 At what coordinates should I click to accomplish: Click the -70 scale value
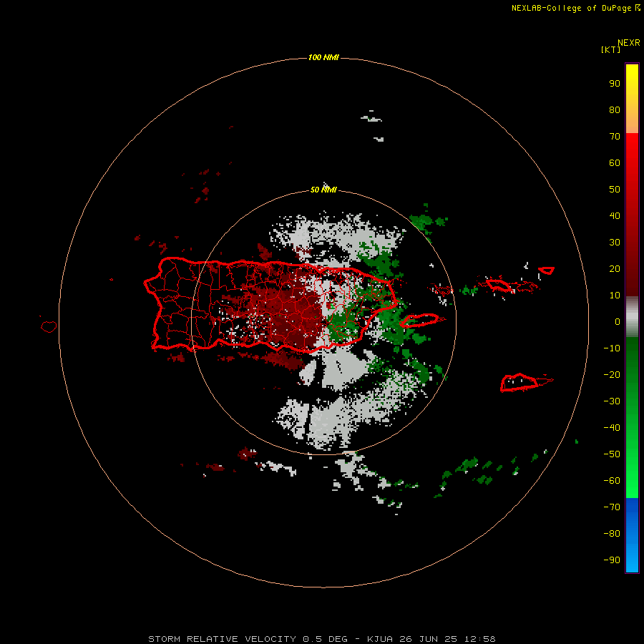point(612,507)
